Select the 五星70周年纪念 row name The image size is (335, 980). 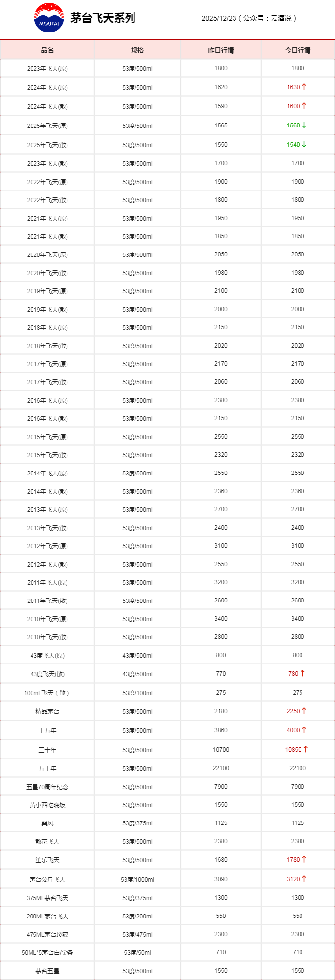[47, 787]
